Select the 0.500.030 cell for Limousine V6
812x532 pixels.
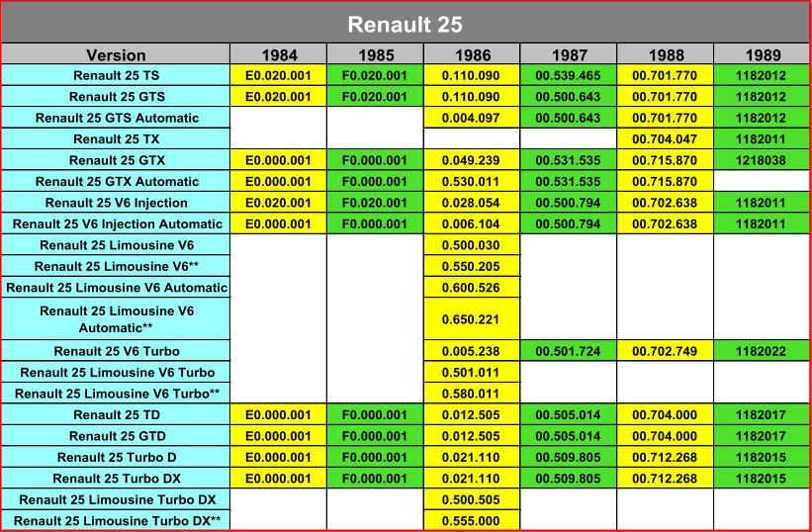pos(471,245)
